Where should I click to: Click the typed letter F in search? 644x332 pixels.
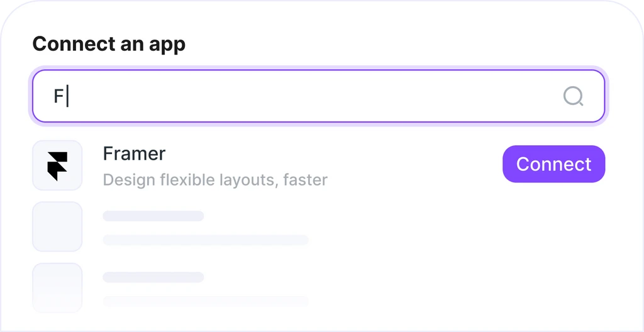(58, 97)
